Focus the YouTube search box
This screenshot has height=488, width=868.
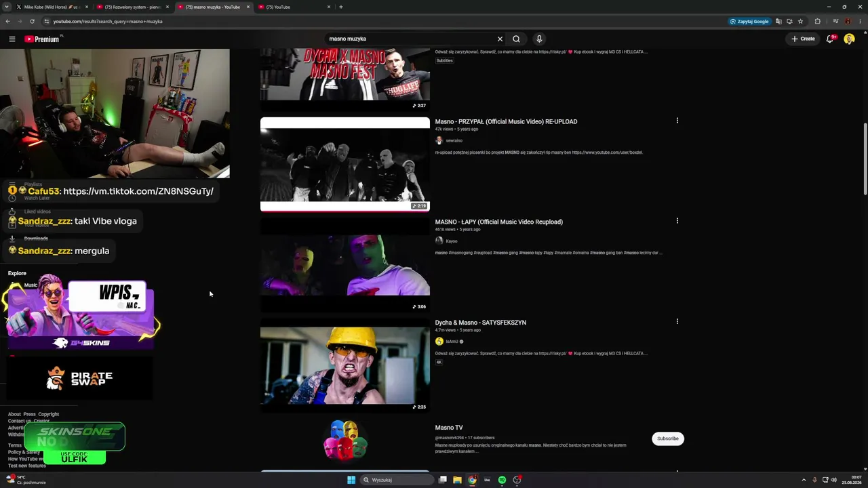coord(410,39)
